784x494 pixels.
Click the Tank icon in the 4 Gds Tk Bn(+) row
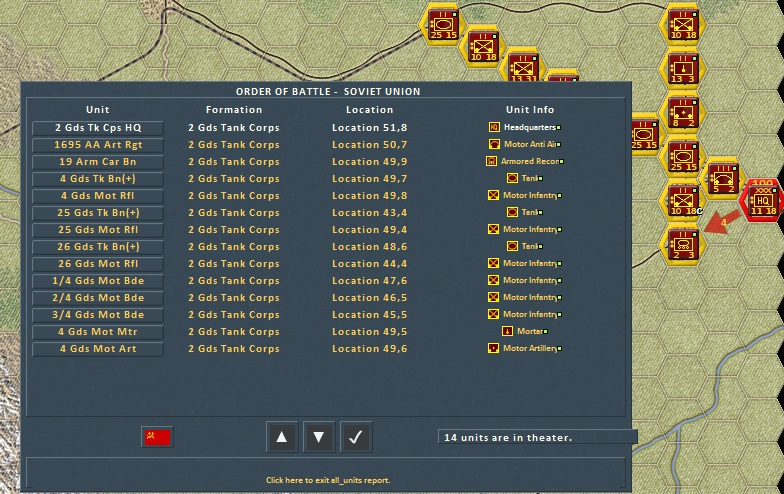(512, 178)
